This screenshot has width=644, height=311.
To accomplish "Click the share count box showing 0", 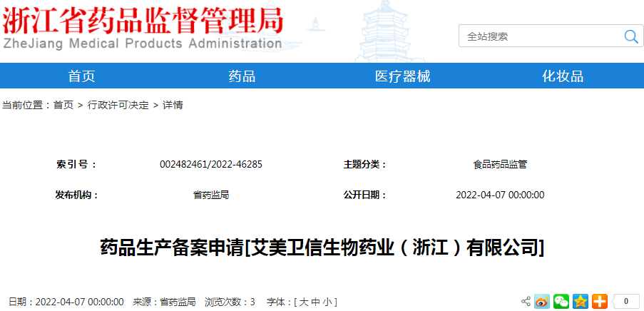I will coord(625,302).
